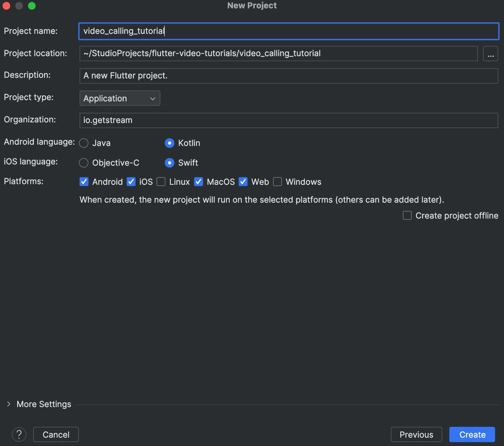
Task: Uncheck the Android platform checkbox
Action: coord(84,182)
